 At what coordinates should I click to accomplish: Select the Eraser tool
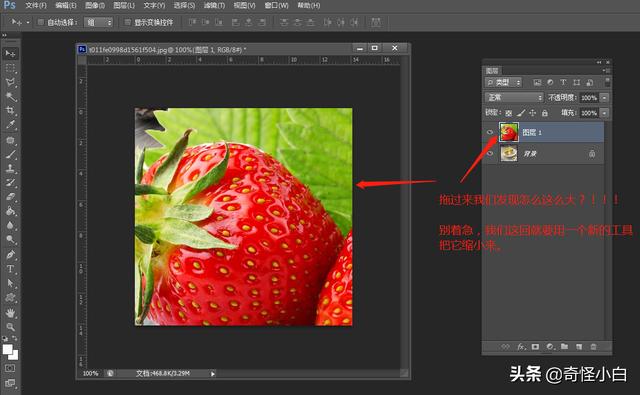tap(10, 197)
